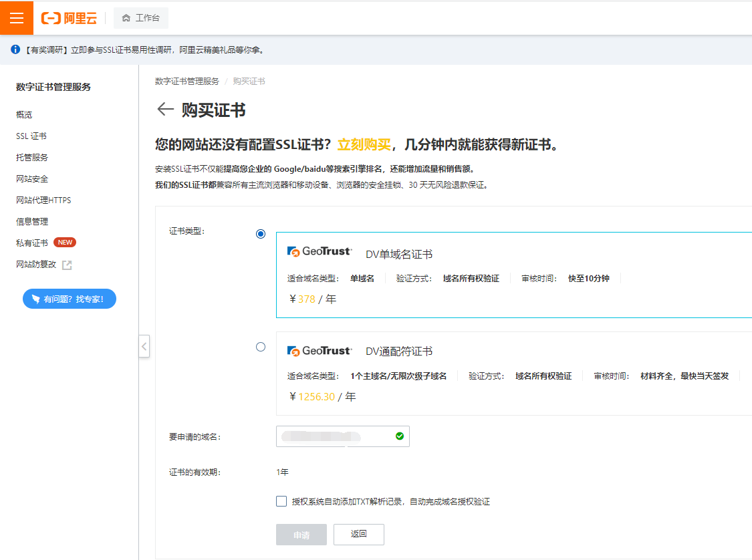Click the 申请 apply button

(301, 535)
